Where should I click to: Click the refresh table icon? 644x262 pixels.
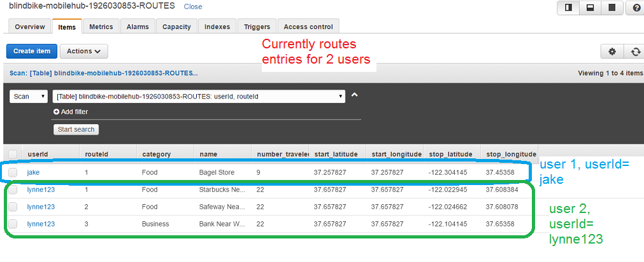[634, 52]
